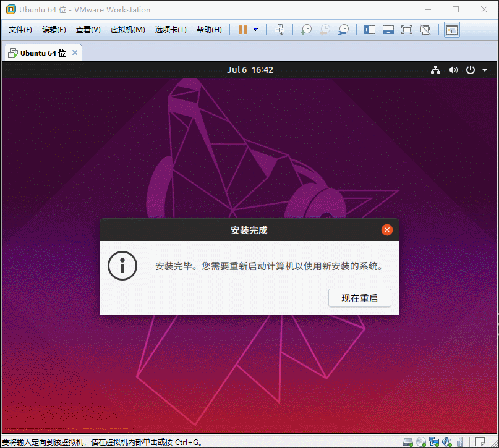Click the CD/DVD device status bar icon

coord(421,442)
